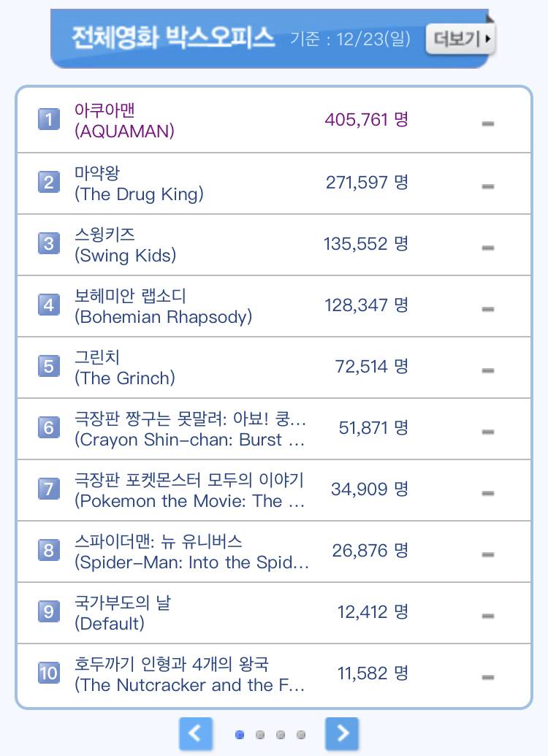This screenshot has height=756, width=548.
Task: Click the rank 10 number badge
Action: tap(48, 672)
